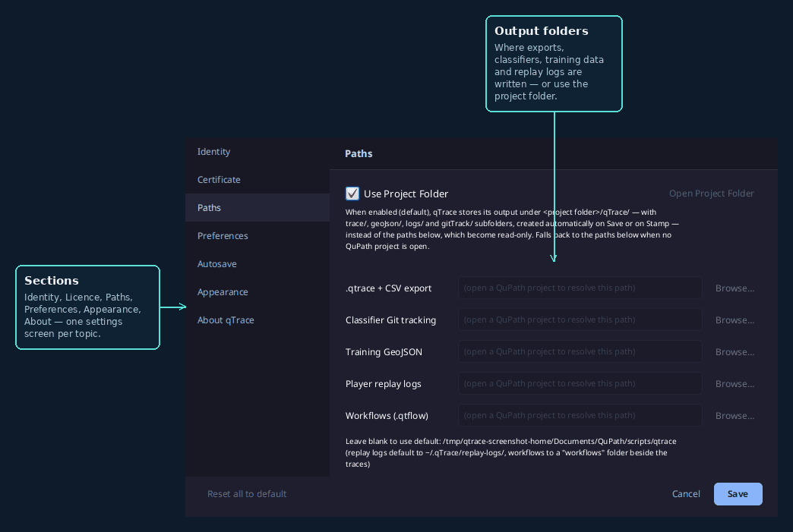
Task: Open the Identity settings section
Action: tap(257, 152)
